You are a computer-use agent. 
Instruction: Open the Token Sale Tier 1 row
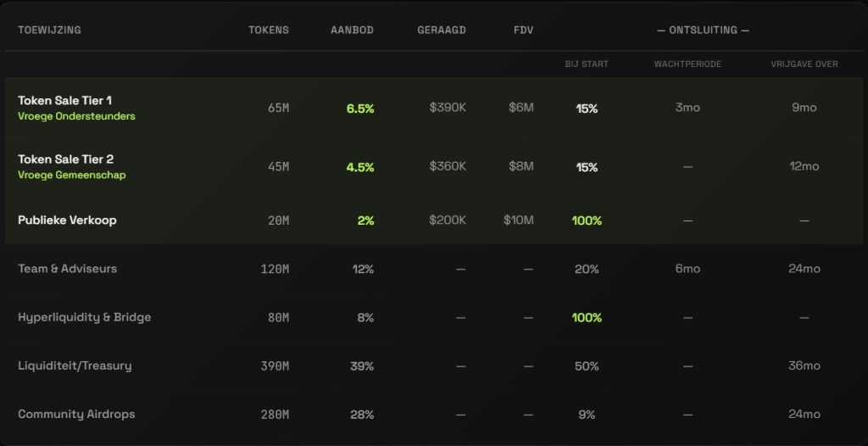click(x=65, y=101)
